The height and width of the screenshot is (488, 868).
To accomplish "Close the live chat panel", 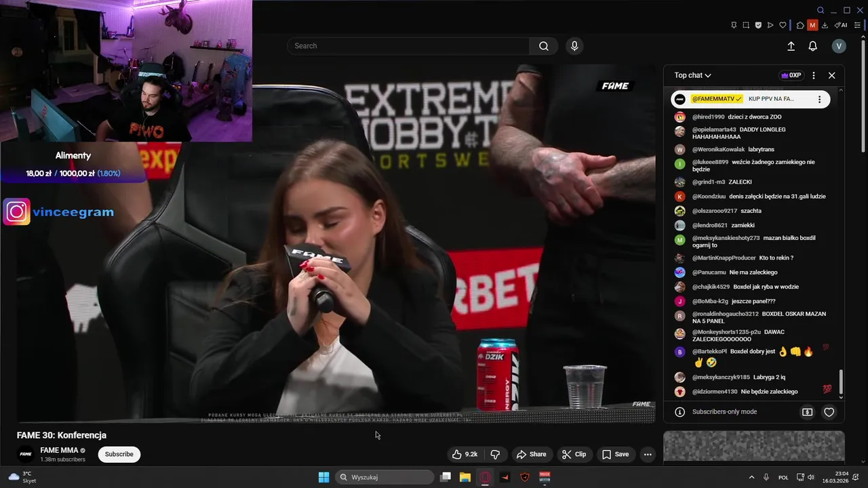I will (831, 75).
